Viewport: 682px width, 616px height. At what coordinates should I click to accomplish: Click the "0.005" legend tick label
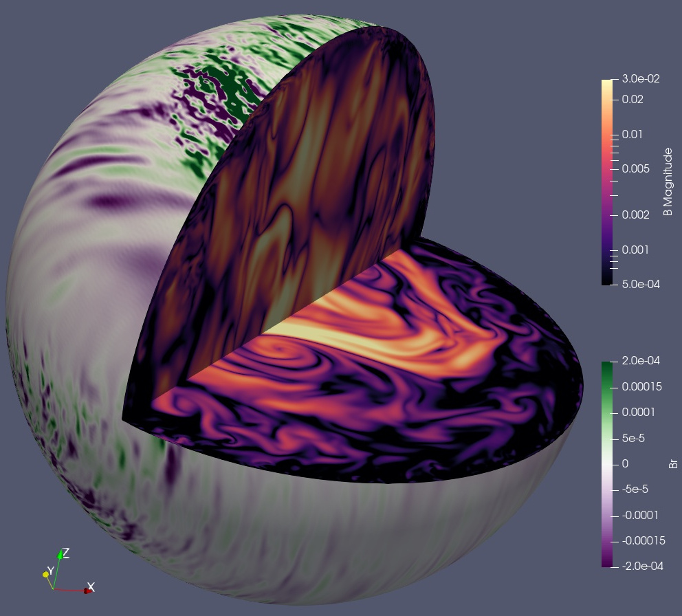pos(635,169)
